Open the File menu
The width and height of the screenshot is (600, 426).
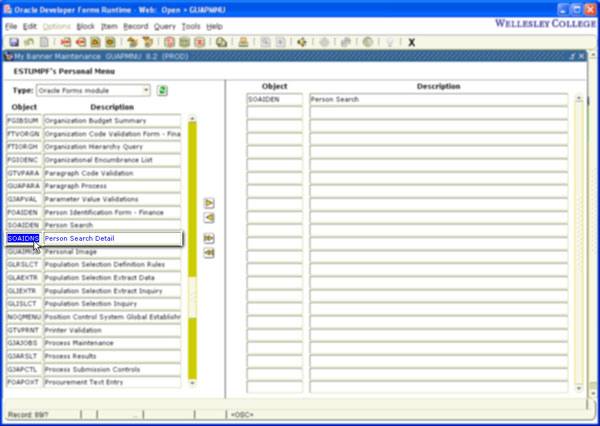[11, 26]
